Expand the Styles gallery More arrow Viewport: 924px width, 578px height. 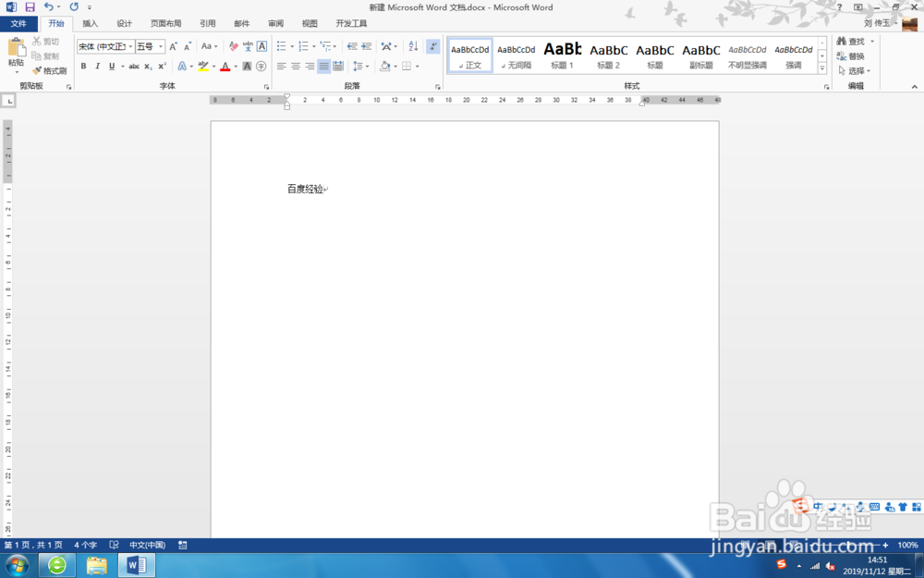tap(822, 68)
